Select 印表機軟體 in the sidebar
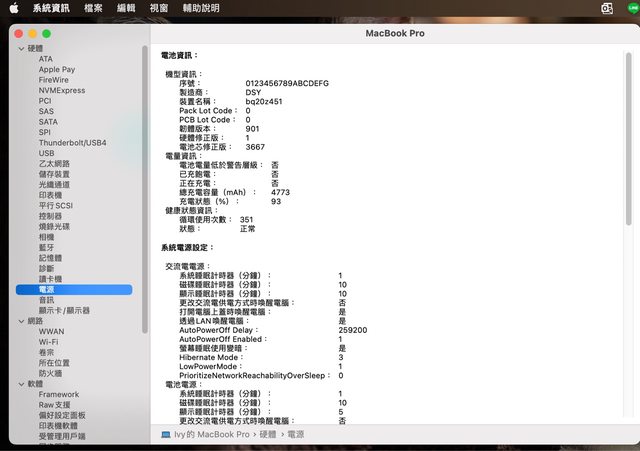Image resolution: width=640 pixels, height=451 pixels. coord(58,426)
